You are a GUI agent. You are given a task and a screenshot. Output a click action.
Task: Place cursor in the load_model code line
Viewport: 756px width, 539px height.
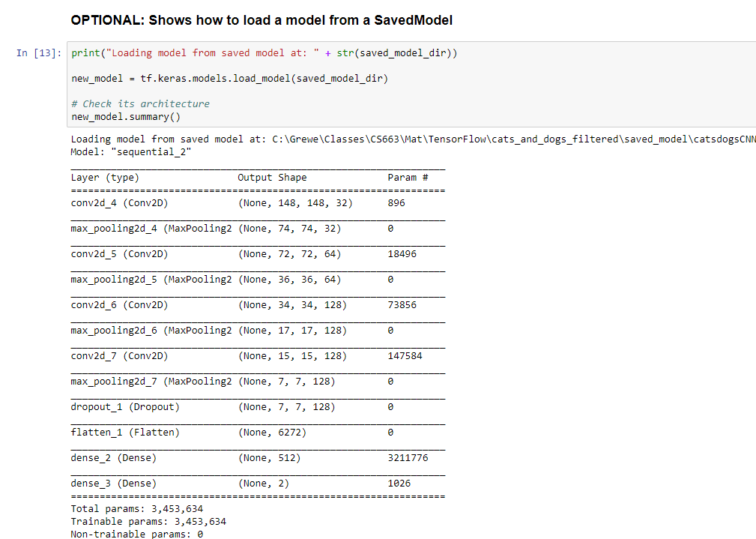pos(229,79)
